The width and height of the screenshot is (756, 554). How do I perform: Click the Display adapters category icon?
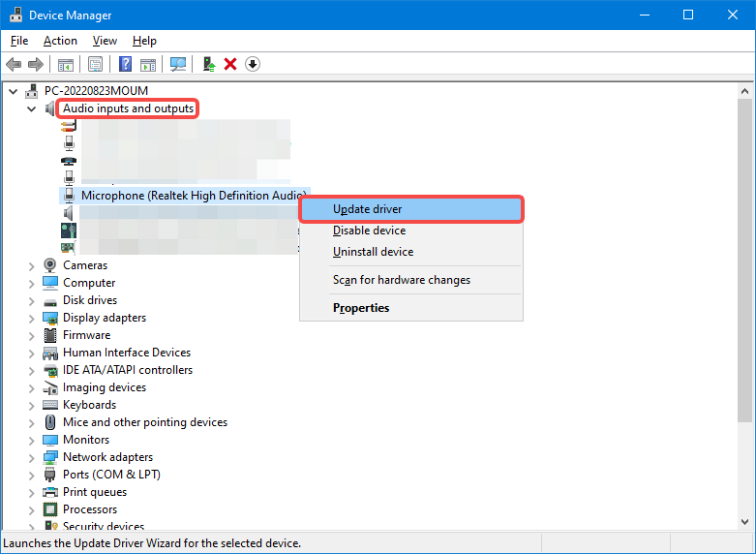point(50,318)
